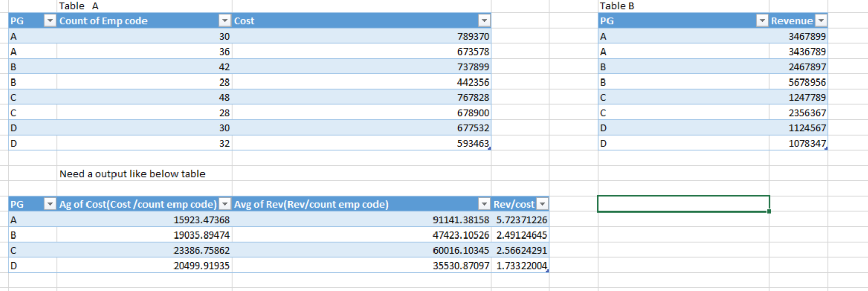Select the revenue cell 3467899
Screen dimensions: 868x291
(798, 36)
